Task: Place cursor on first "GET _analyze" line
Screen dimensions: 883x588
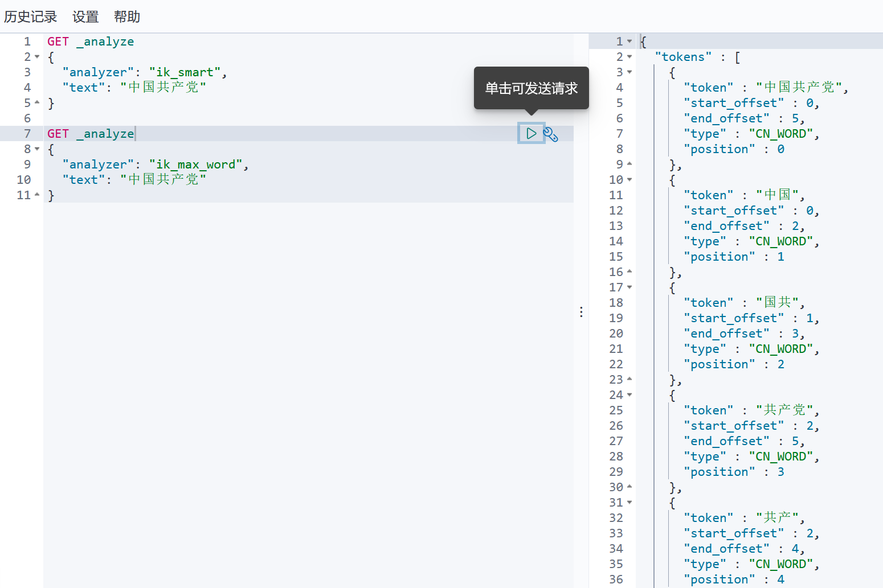Action: tap(91, 42)
